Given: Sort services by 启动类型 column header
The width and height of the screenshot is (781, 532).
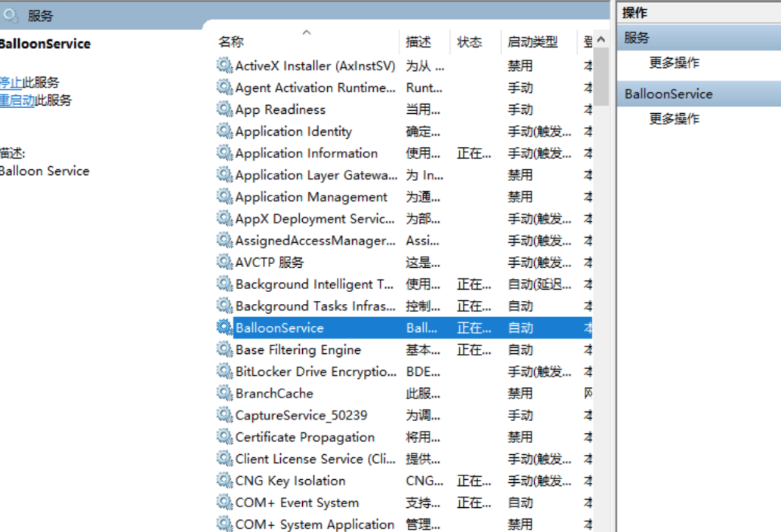Looking at the screenshot, I should coord(532,42).
